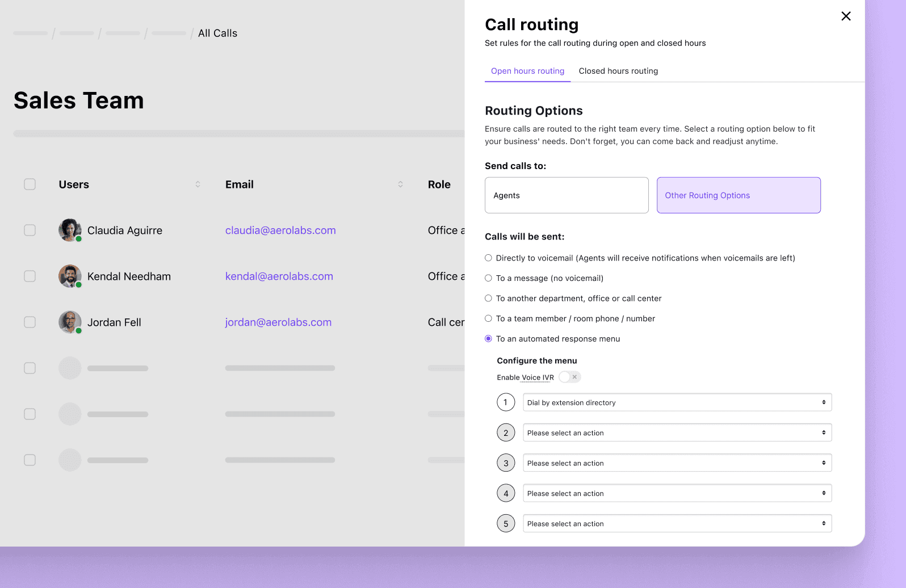Check the box next to Claudia Aguirre
The height and width of the screenshot is (588, 906).
tap(30, 230)
